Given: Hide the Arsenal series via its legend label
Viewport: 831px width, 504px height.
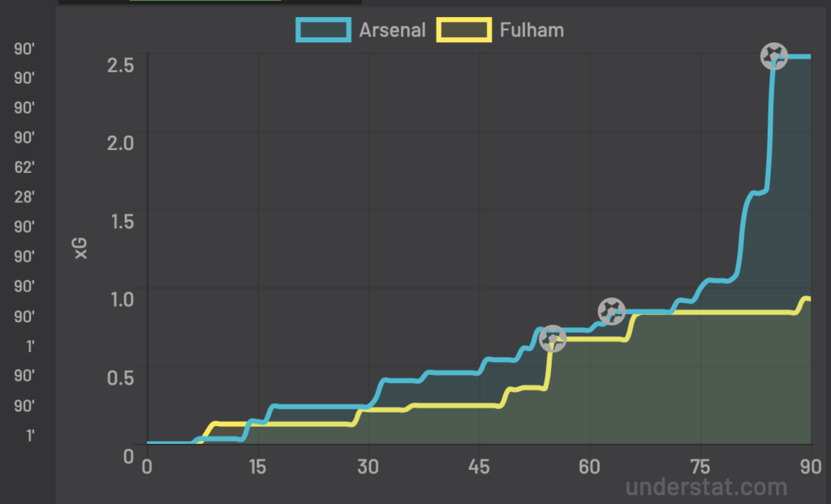Looking at the screenshot, I should tap(392, 30).
